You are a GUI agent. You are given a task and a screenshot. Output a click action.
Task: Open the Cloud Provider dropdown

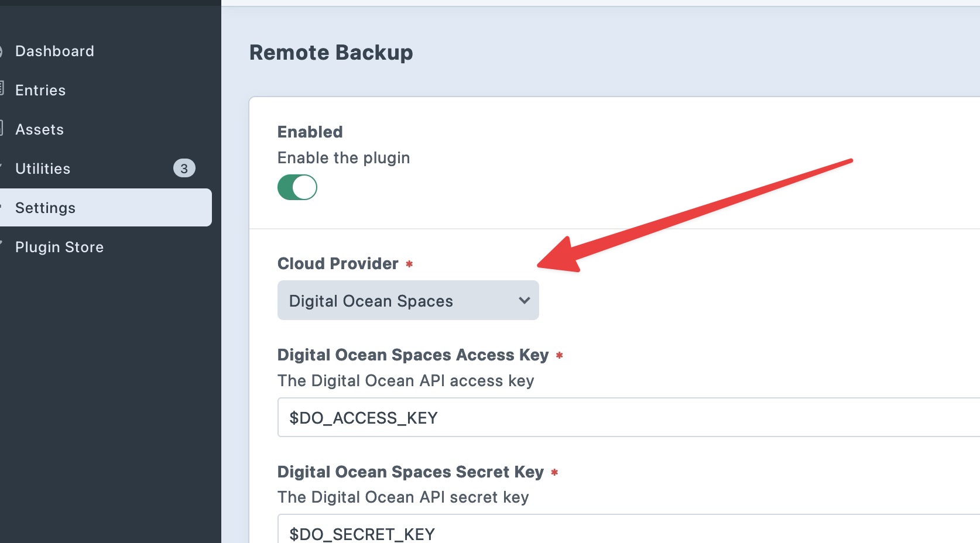(x=408, y=300)
